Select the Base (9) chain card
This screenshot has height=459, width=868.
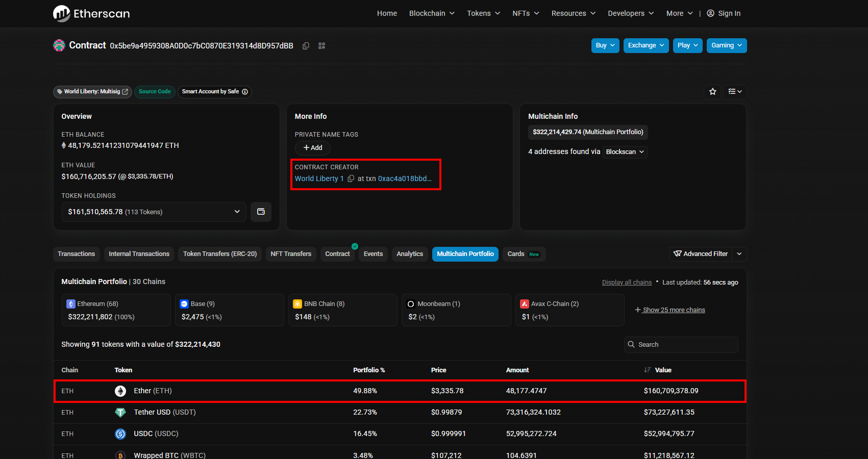click(x=229, y=310)
